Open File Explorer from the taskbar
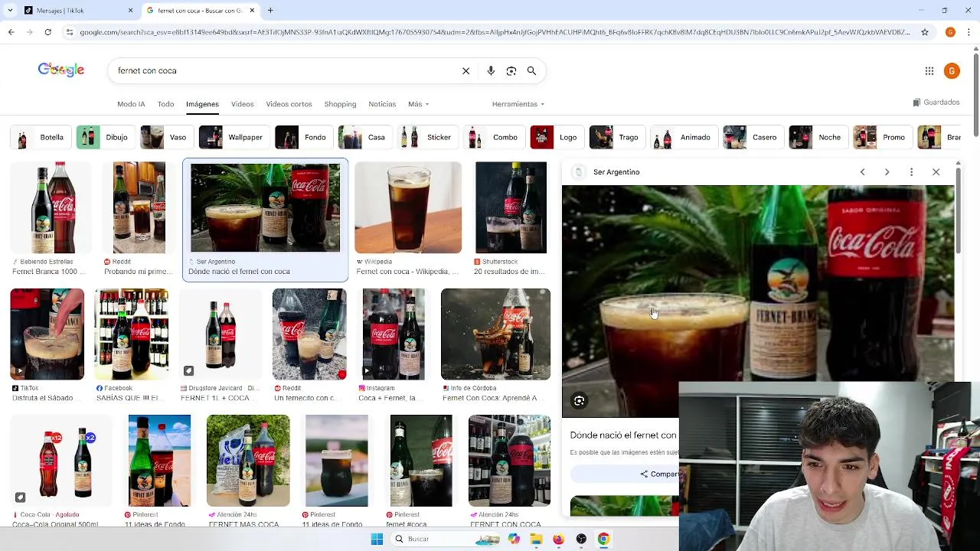The height and width of the screenshot is (551, 980). pyautogui.click(x=536, y=539)
